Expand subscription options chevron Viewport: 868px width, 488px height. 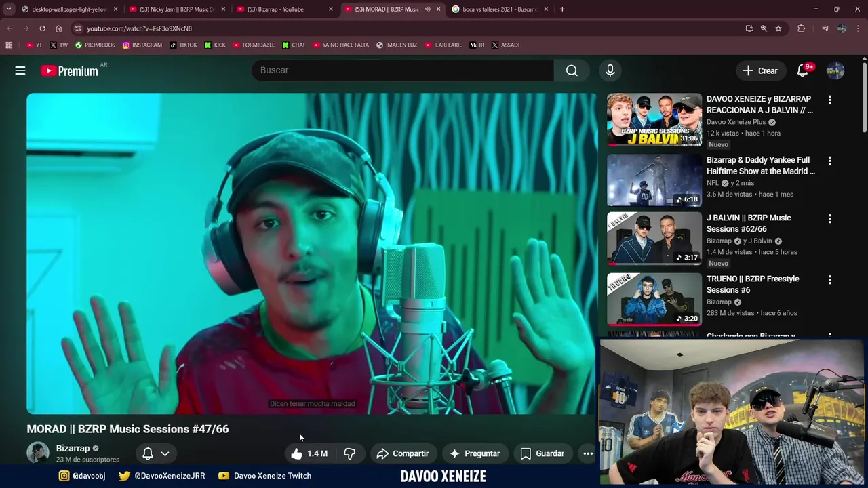tap(165, 453)
